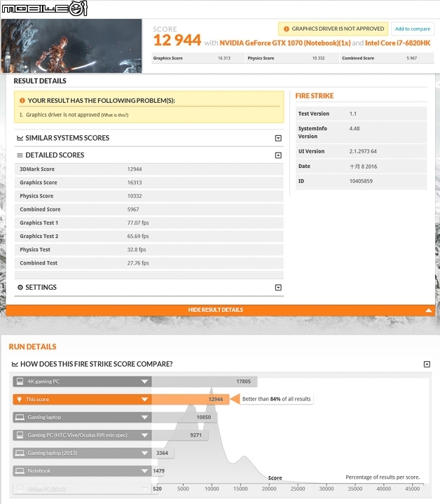Viewport: 440px width, 504px height.
Task: Click the RUN DETAILS heading
Action: (32, 346)
